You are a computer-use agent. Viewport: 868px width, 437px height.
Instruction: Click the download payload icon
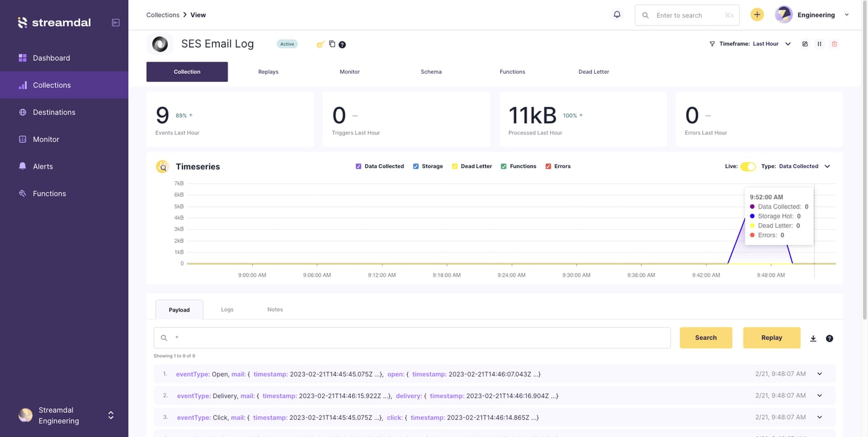[x=813, y=338]
